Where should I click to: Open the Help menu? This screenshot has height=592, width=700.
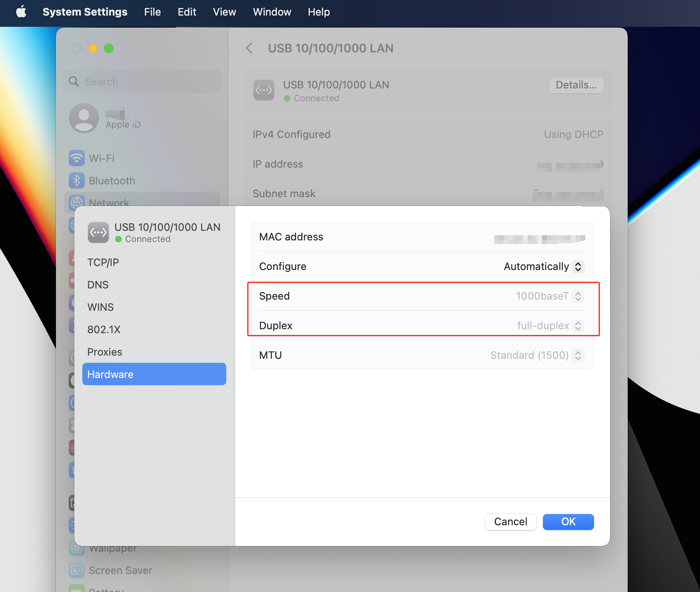point(319,12)
